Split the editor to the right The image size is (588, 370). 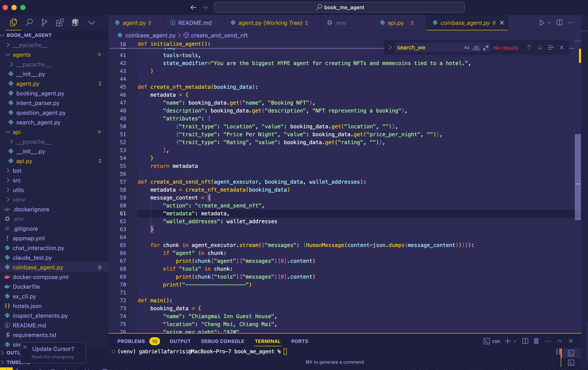tap(559, 23)
